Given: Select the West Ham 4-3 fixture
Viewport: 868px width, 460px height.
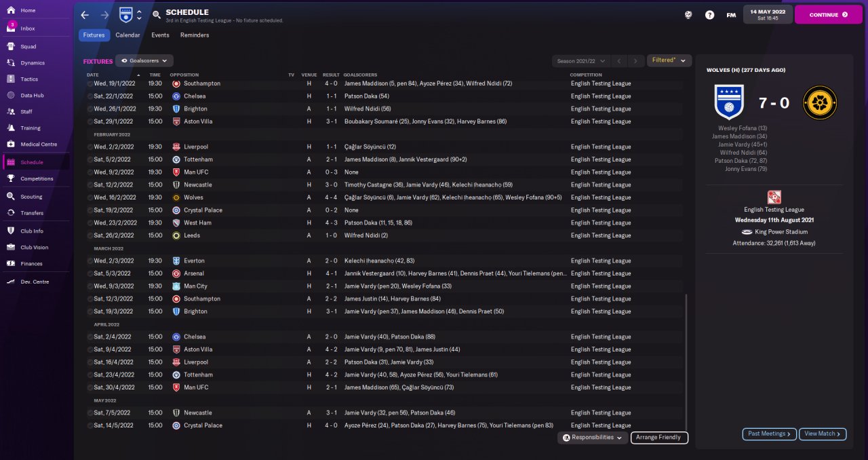Looking at the screenshot, I should [384, 223].
